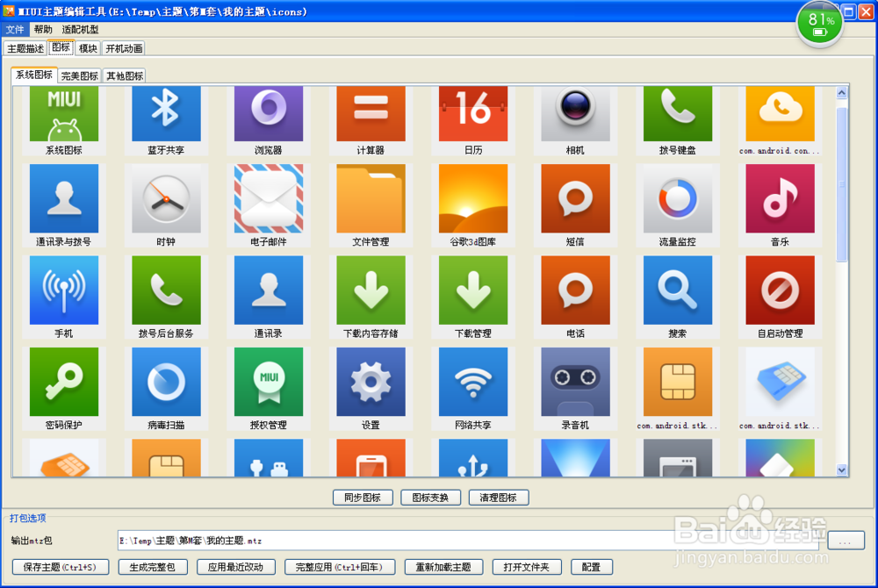The height and width of the screenshot is (588, 878).
Task: Select the 音乐 music note icon
Action: pos(780,198)
